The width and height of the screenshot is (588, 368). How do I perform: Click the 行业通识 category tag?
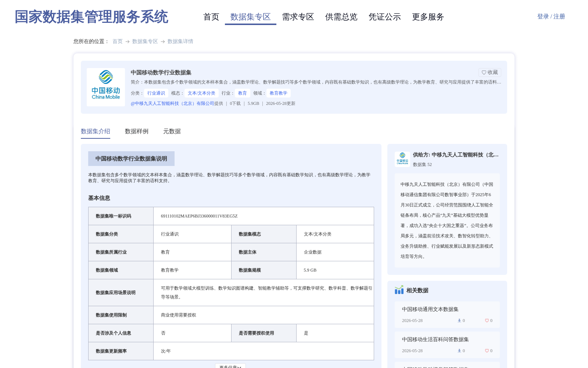coord(156,93)
